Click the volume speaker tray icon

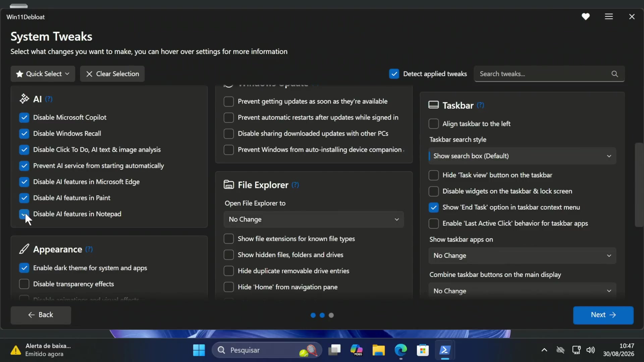591,350
